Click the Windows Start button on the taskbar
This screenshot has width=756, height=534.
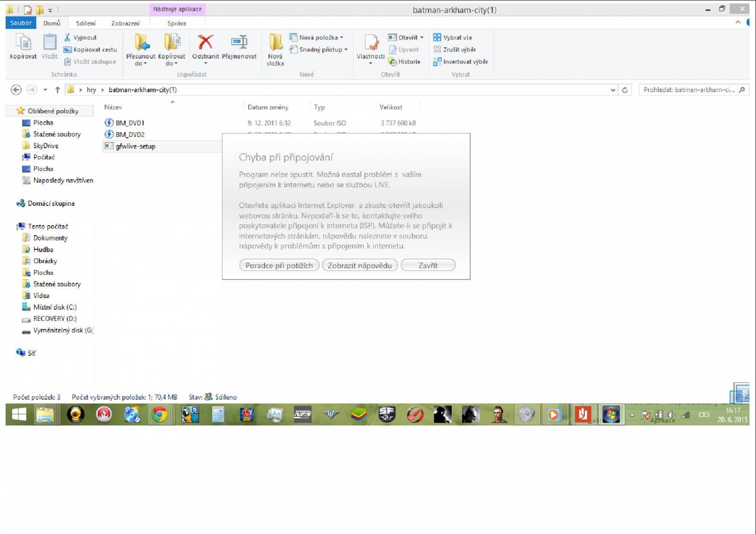pos(19,415)
